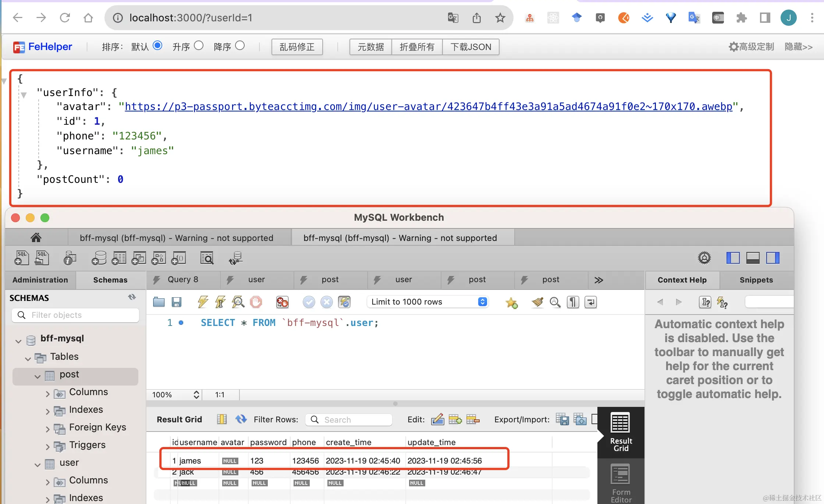The image size is (824, 504).
Task: Switch to the Snippets tab
Action: [x=756, y=280]
